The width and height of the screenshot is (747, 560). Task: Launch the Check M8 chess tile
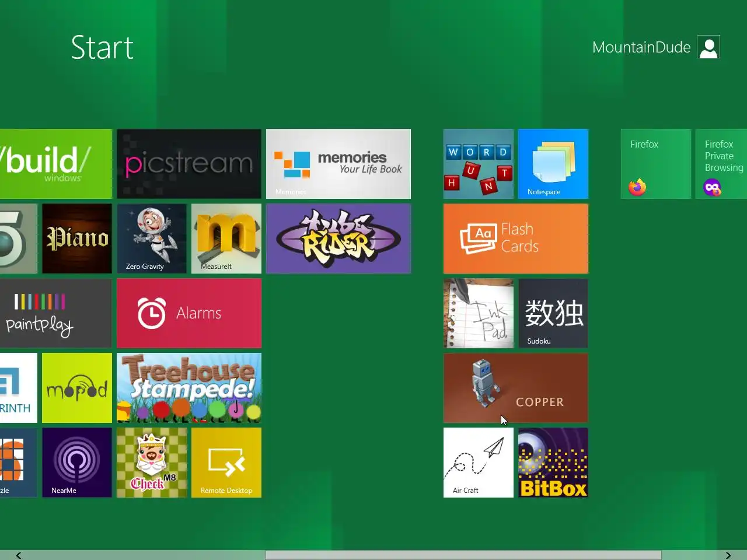[152, 463]
